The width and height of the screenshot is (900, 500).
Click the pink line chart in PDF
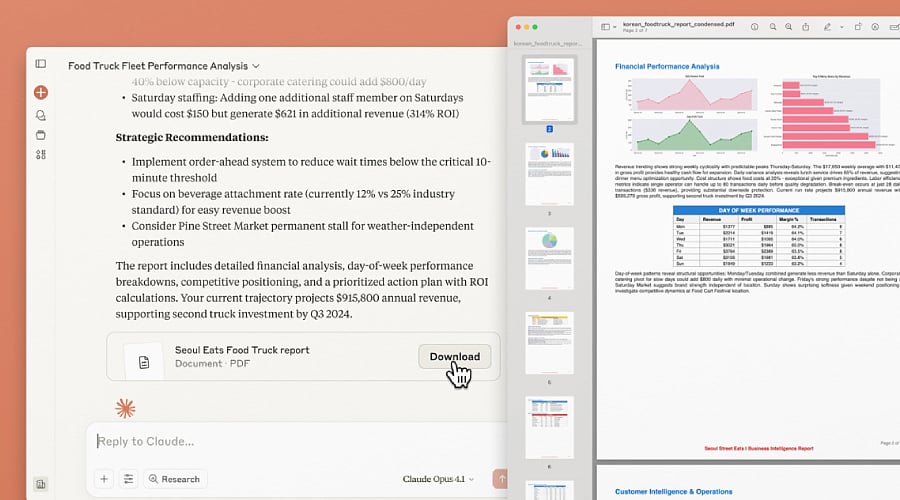click(x=691, y=94)
